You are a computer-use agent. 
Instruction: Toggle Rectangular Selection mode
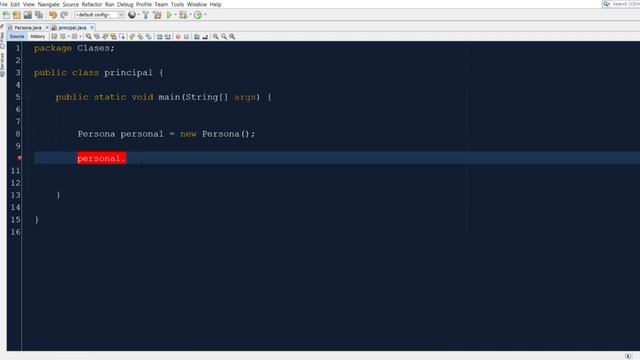[x=122, y=36]
